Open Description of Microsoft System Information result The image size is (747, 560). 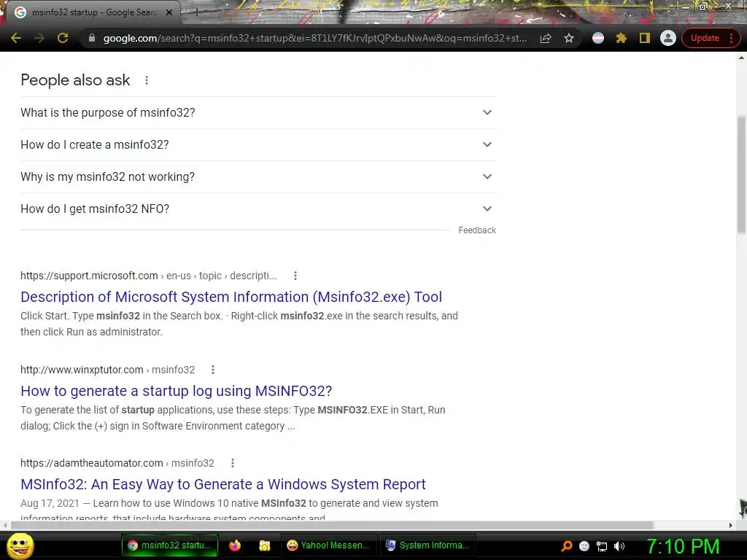coord(231,297)
